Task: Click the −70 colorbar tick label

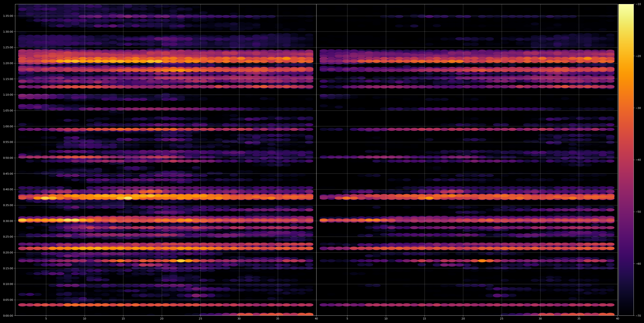Action: pos(638,316)
